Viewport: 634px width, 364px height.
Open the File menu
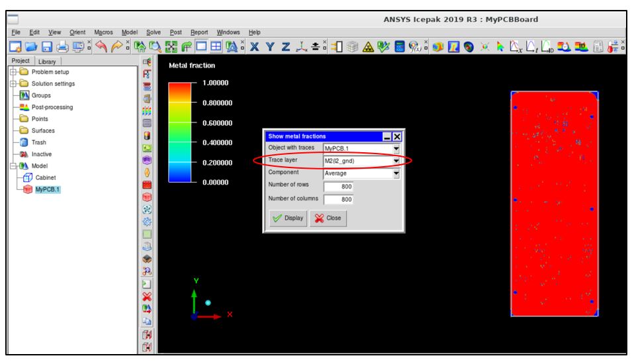point(16,32)
